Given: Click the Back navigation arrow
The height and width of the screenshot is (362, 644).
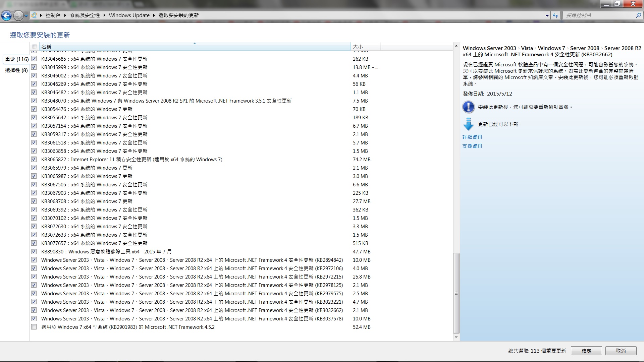Looking at the screenshot, I should pos(7,15).
